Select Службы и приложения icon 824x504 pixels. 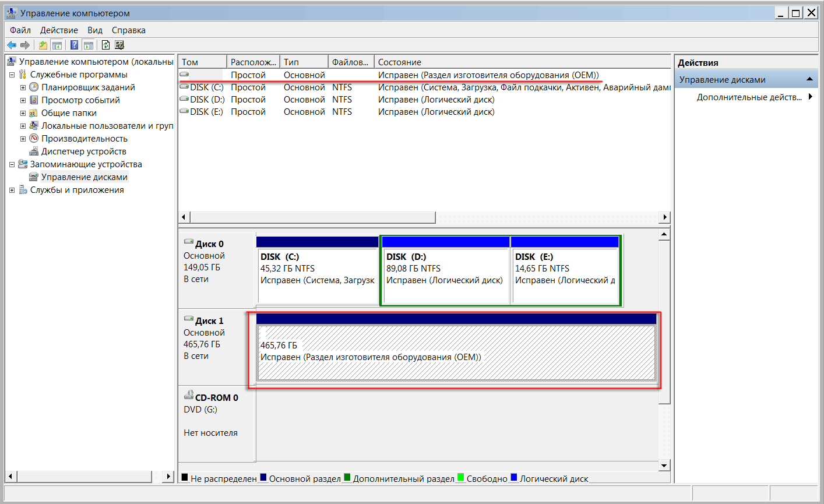pyautogui.click(x=23, y=189)
